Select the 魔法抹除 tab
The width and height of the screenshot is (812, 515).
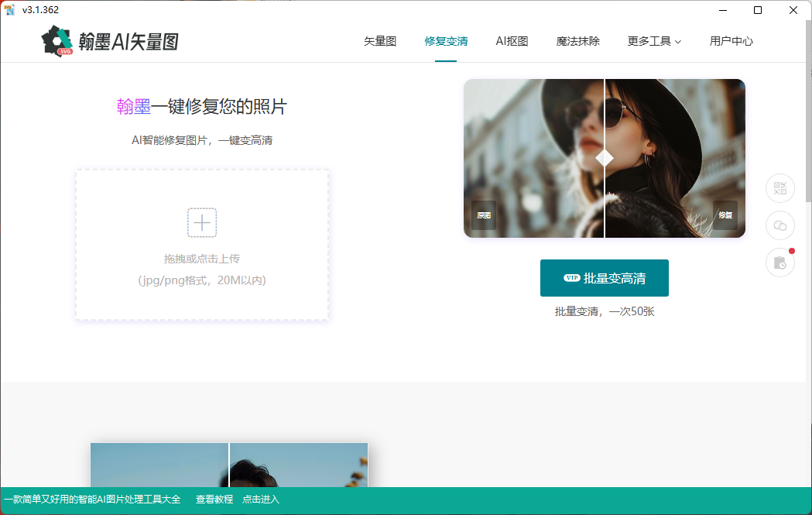577,41
